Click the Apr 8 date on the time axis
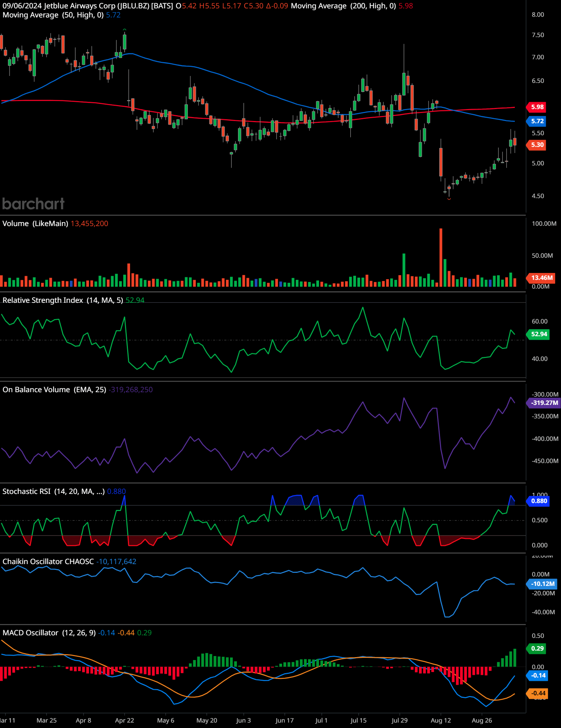 (83, 720)
